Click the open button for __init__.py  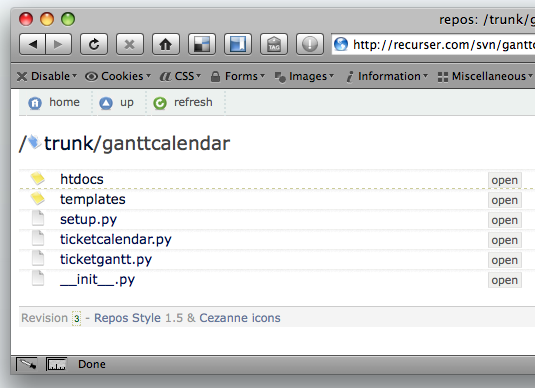[505, 281]
